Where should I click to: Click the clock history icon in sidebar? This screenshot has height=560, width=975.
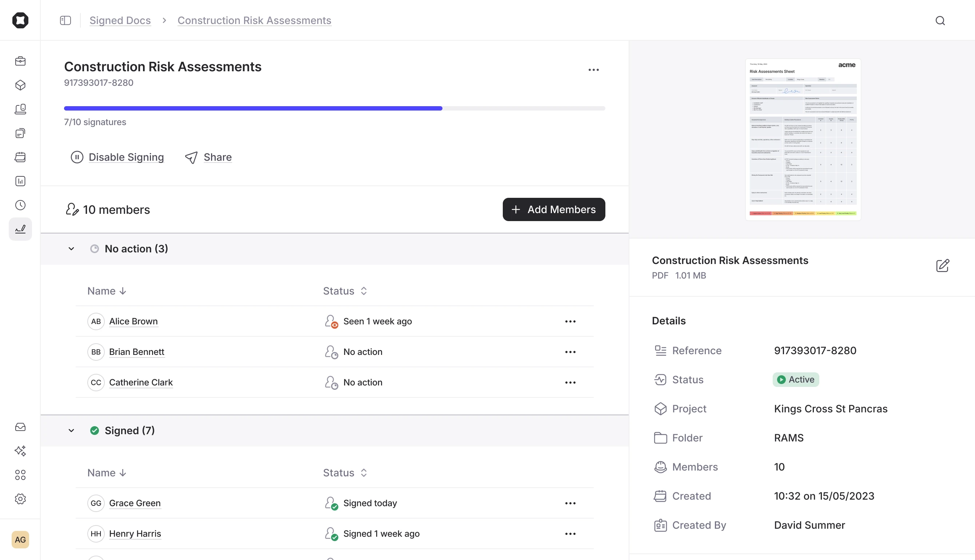[x=20, y=205]
